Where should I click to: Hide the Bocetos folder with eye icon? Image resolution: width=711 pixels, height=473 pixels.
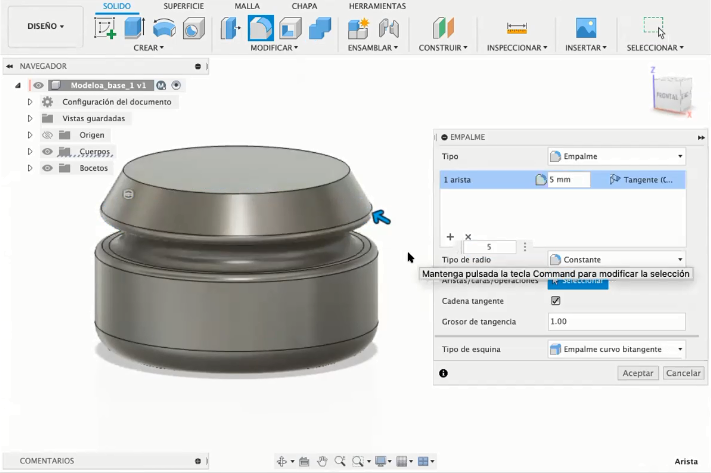(46, 168)
